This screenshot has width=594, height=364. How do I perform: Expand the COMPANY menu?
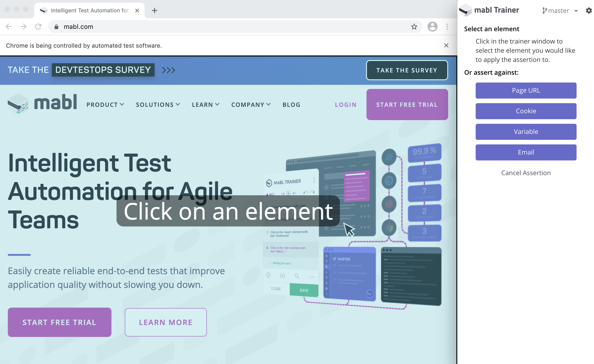pos(251,105)
